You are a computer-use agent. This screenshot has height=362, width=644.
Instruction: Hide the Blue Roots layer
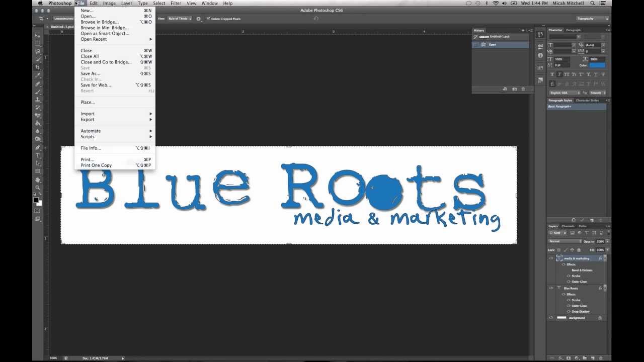pyautogui.click(x=551, y=288)
